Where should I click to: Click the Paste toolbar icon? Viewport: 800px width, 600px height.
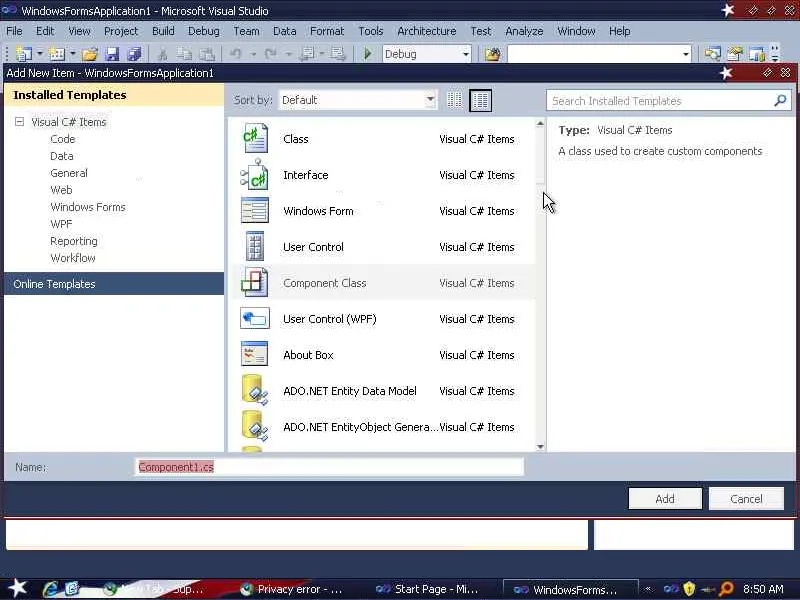tap(206, 54)
